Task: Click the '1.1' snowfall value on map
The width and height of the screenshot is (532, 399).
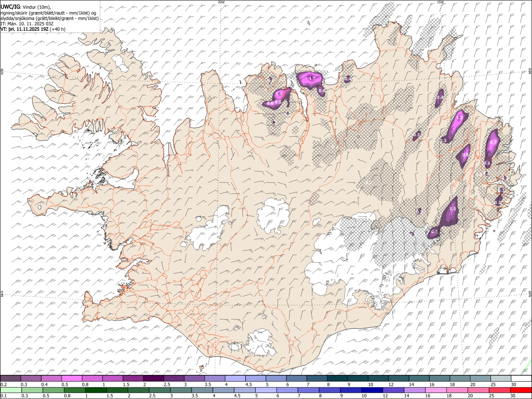Action: (279, 94)
